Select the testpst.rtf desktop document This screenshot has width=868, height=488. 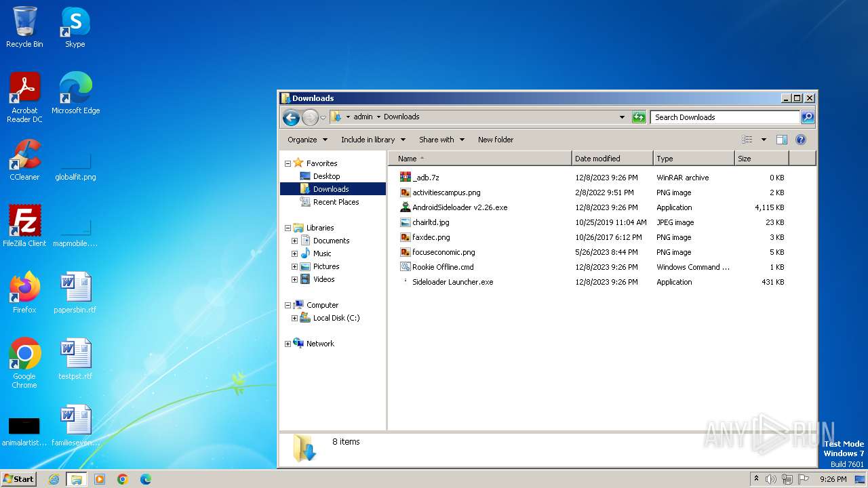point(75,359)
